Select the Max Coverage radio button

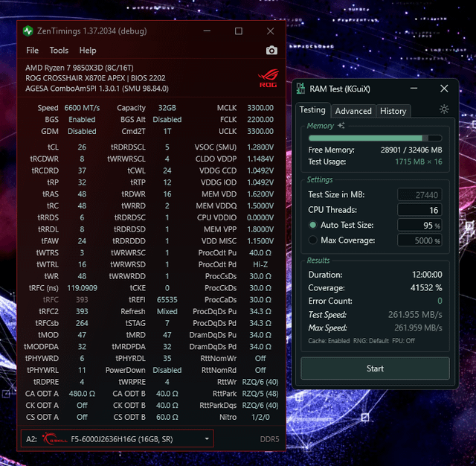[x=312, y=240]
